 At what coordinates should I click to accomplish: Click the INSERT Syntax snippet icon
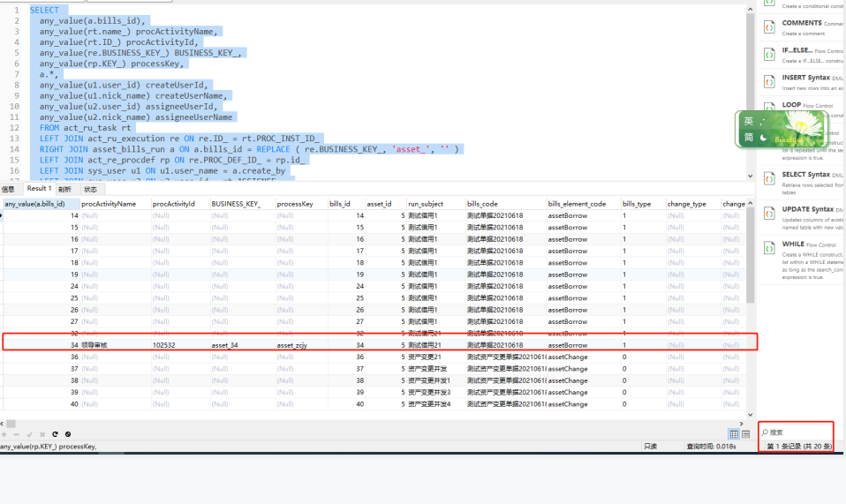pos(769,82)
